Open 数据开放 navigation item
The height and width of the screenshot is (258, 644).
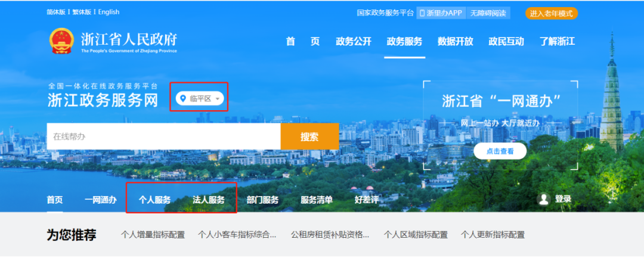[455, 42]
